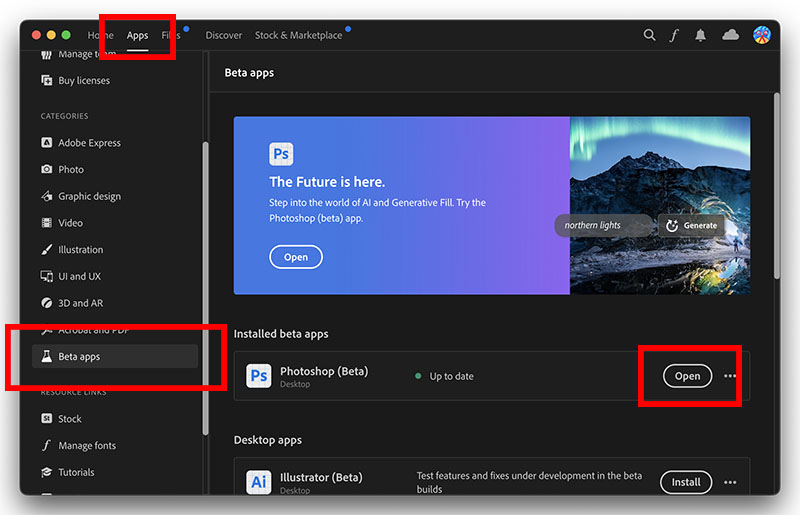Click the Photoshop (Beta) app name
The width and height of the screenshot is (800, 515).
pyautogui.click(x=324, y=371)
